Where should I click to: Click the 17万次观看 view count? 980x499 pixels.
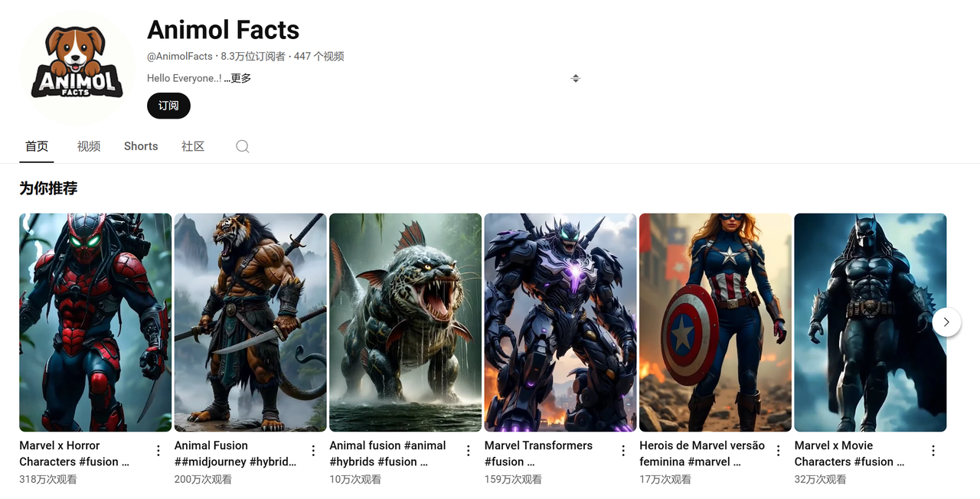click(x=665, y=479)
